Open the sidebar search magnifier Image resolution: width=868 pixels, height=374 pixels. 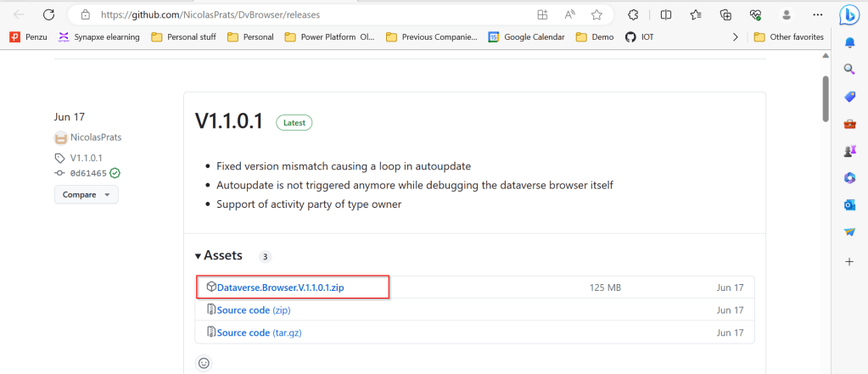click(x=849, y=70)
